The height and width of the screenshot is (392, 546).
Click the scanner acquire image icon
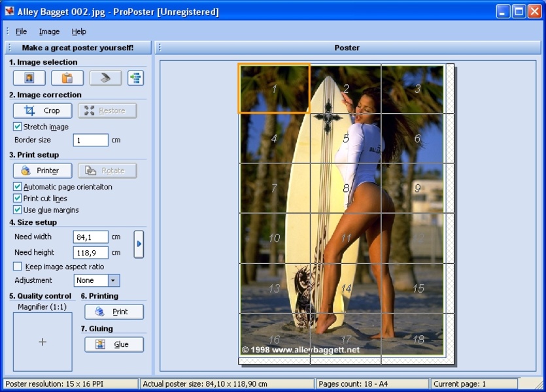[x=105, y=78]
